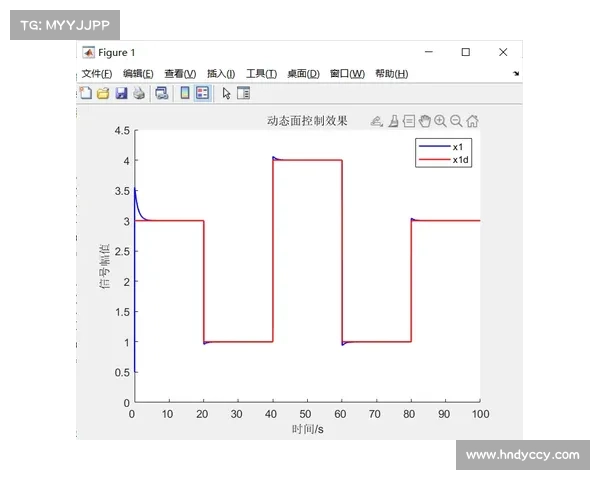Expand the 工具(T) menu
Image resolution: width=600 pixels, height=480 pixels.
coord(261,73)
